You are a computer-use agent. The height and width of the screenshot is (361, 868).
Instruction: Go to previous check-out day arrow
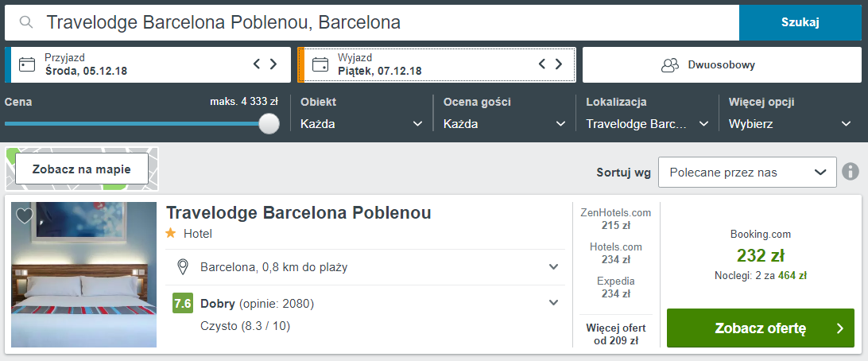(542, 64)
